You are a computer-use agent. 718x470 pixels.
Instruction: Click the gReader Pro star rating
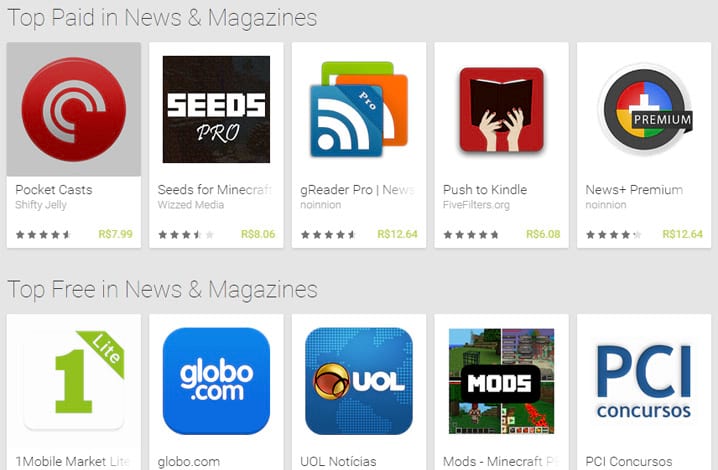tap(328, 235)
